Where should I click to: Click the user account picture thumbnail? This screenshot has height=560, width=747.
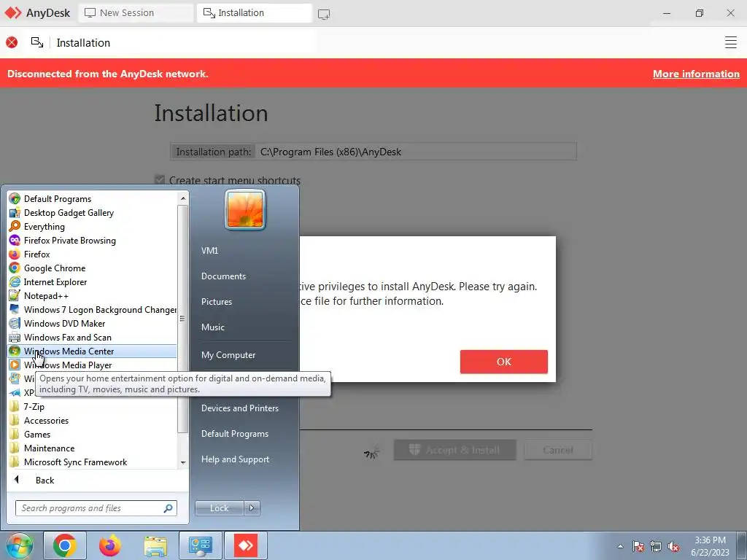[245, 209]
